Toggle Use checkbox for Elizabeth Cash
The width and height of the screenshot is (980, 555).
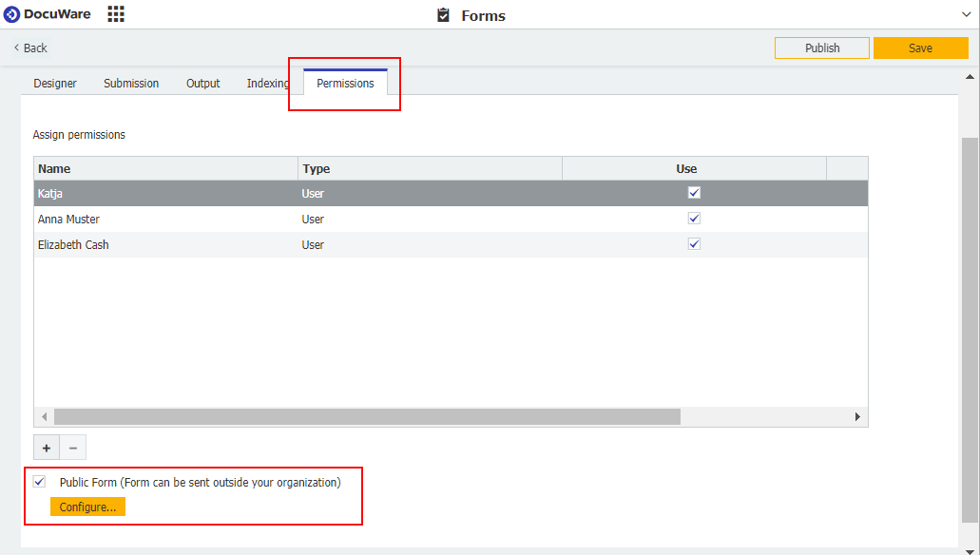click(694, 244)
